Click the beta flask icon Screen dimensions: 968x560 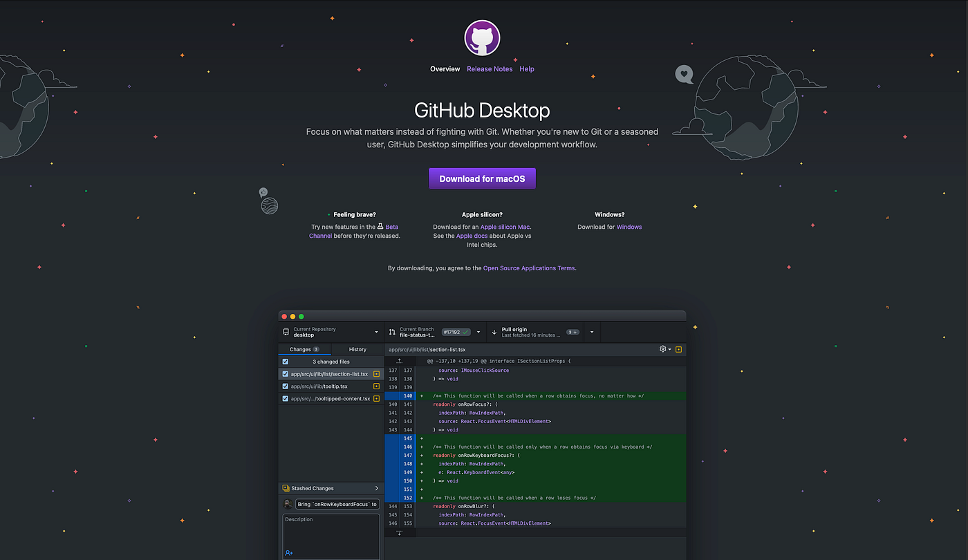pyautogui.click(x=380, y=226)
